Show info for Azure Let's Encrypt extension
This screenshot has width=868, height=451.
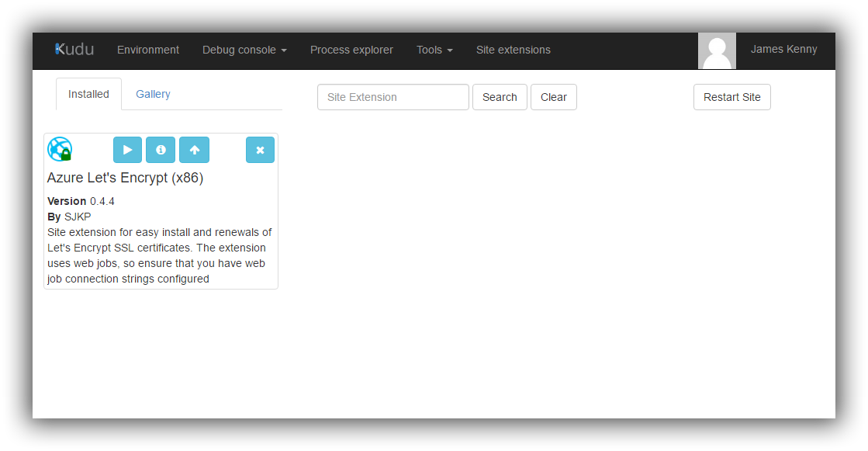(161, 150)
